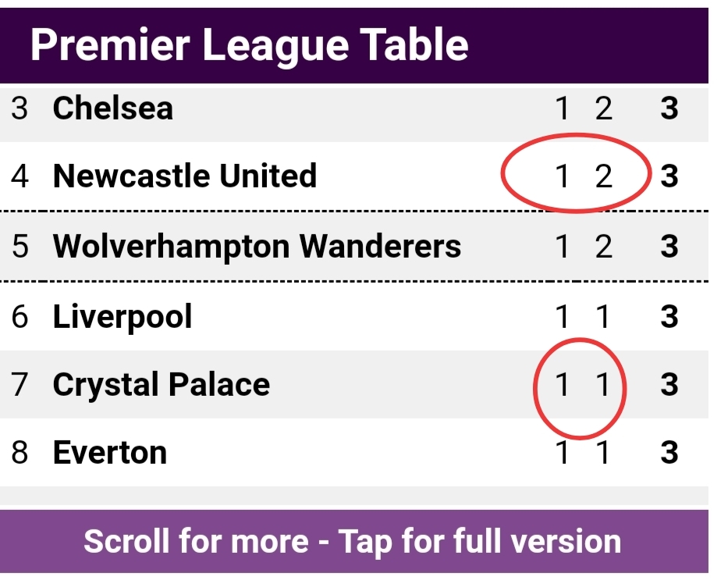The width and height of the screenshot is (728, 584).
Task: Click the Liverpool team name
Action: tap(122, 317)
